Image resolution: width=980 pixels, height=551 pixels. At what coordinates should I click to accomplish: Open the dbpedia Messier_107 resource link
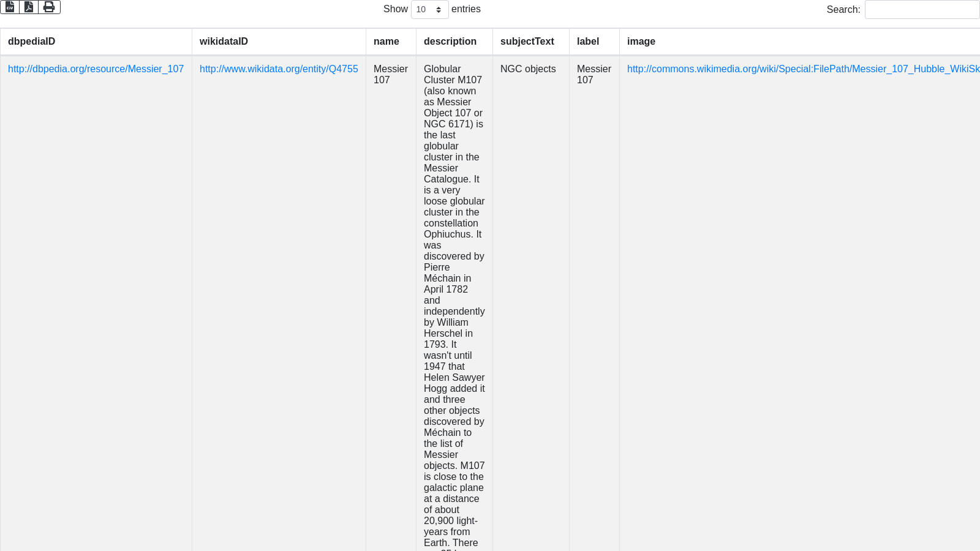coord(96,69)
